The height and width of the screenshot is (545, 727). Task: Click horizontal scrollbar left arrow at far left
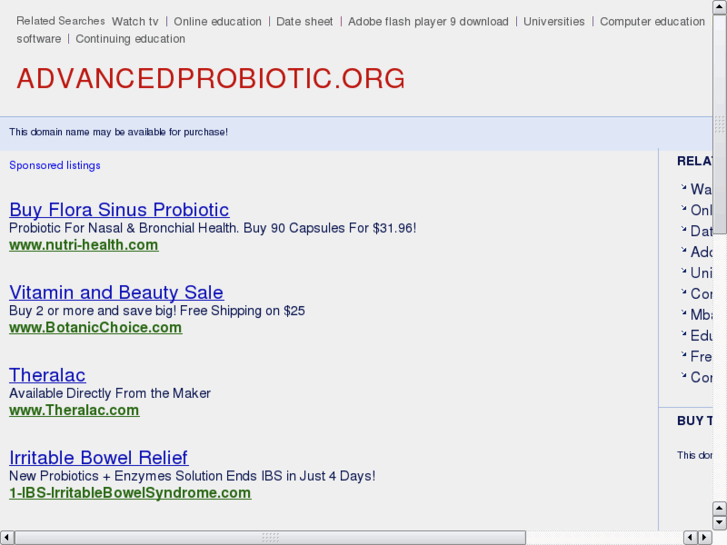(7, 538)
